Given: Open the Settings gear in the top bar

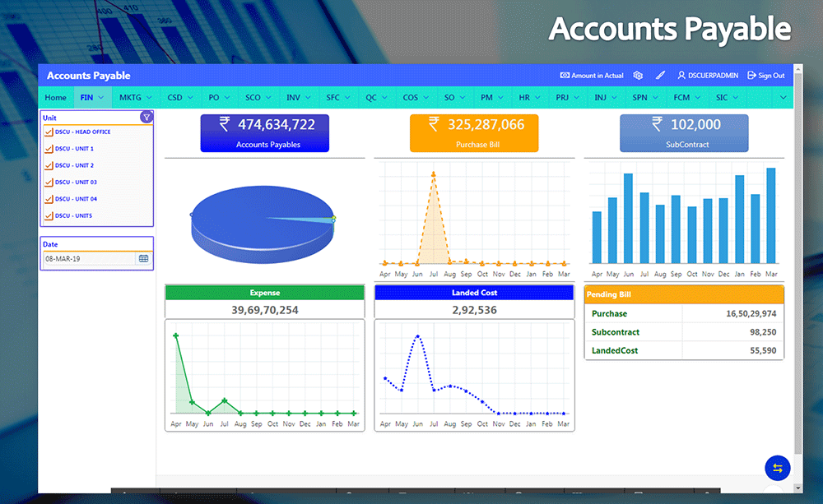Looking at the screenshot, I should click(638, 75).
